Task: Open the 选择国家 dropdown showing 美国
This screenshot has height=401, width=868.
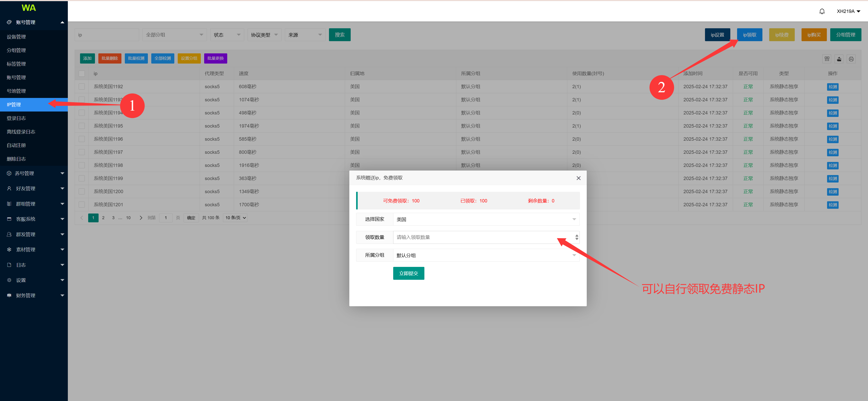Action: [x=486, y=219]
